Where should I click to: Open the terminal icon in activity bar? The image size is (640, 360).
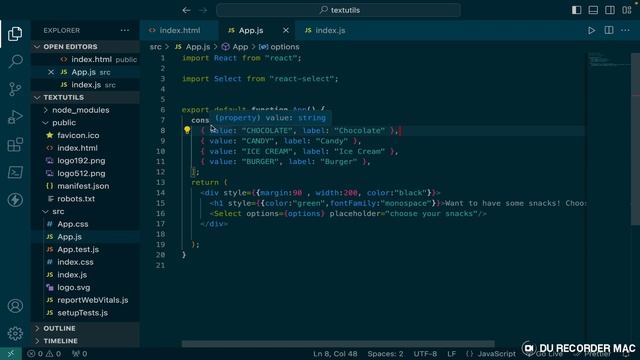coord(15,172)
